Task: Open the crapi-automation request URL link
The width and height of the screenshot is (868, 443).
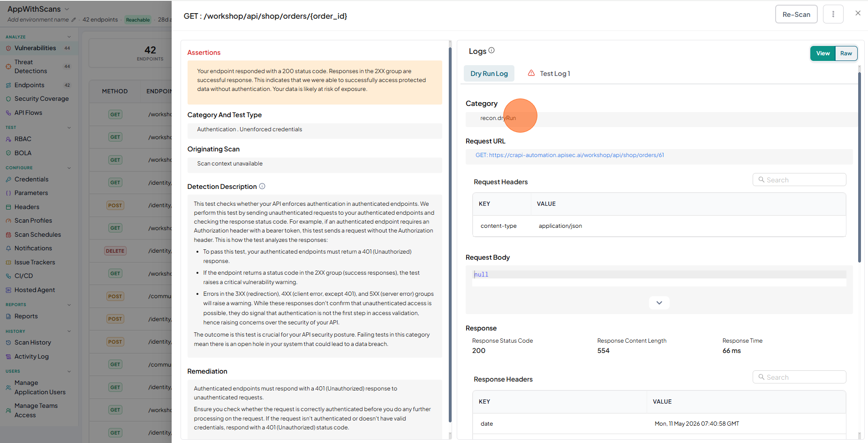Action: pos(570,155)
